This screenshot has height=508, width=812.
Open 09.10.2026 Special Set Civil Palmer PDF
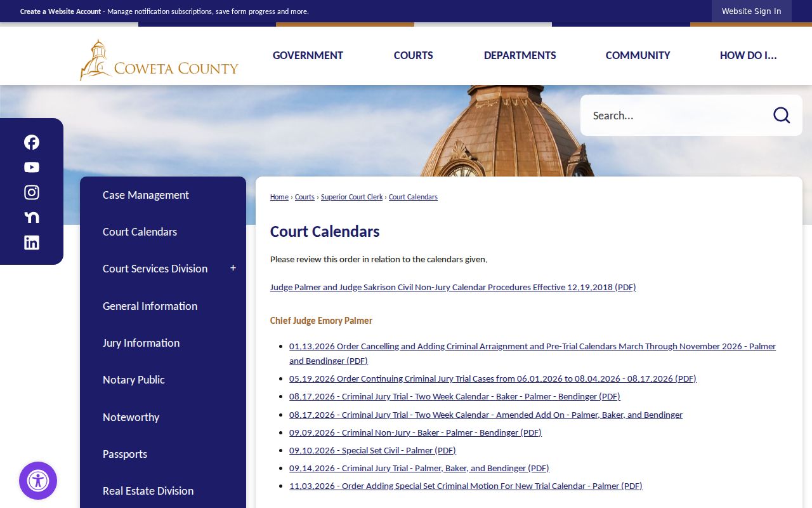[x=372, y=450]
